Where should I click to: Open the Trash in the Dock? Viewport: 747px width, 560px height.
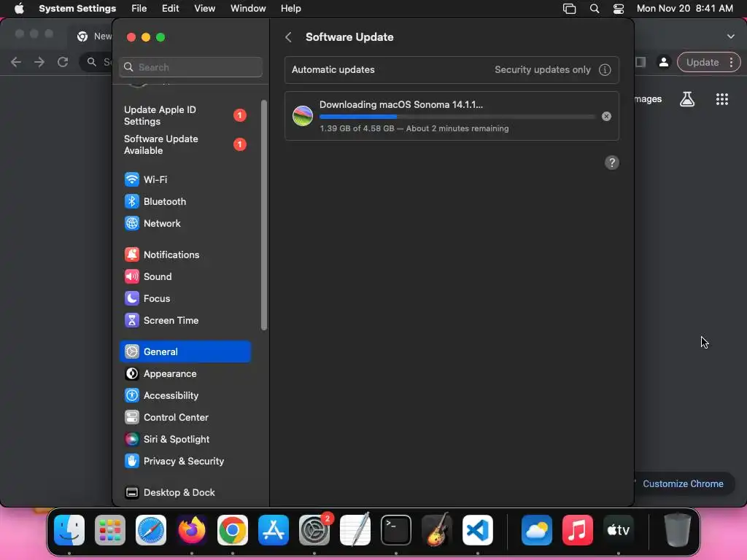[x=678, y=530]
